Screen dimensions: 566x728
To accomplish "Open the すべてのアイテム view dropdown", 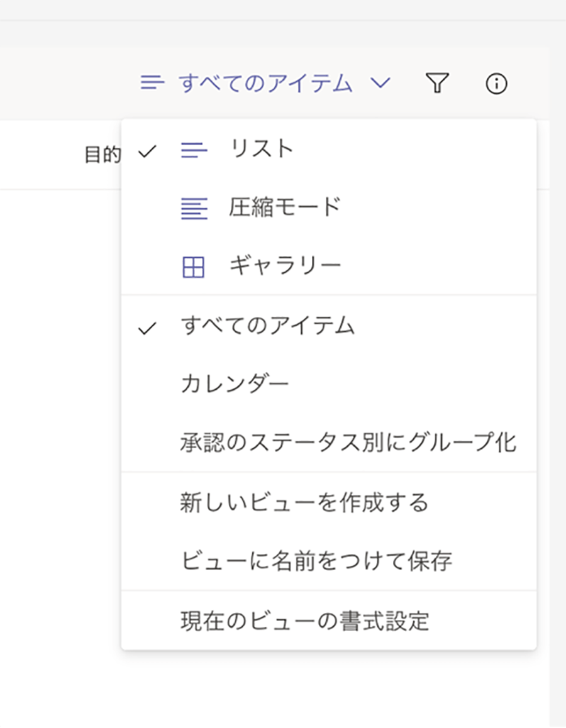I will coord(265,83).
